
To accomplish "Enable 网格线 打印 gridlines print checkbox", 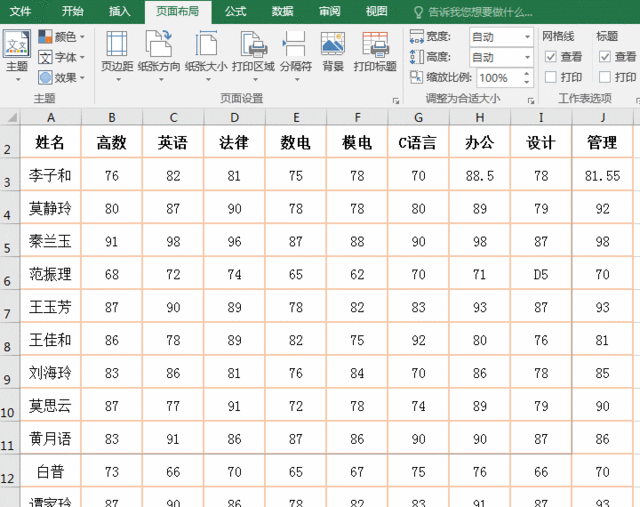I will coord(551,77).
